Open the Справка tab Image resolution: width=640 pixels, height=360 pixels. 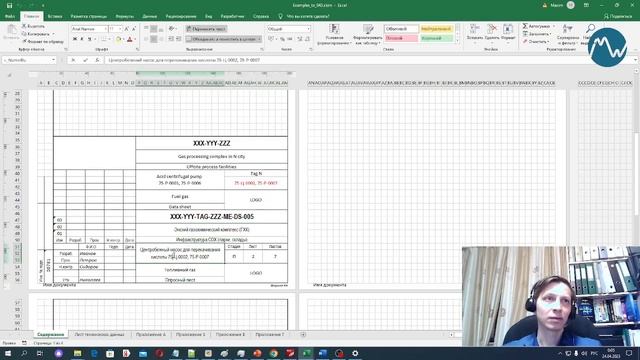[x=261, y=16]
